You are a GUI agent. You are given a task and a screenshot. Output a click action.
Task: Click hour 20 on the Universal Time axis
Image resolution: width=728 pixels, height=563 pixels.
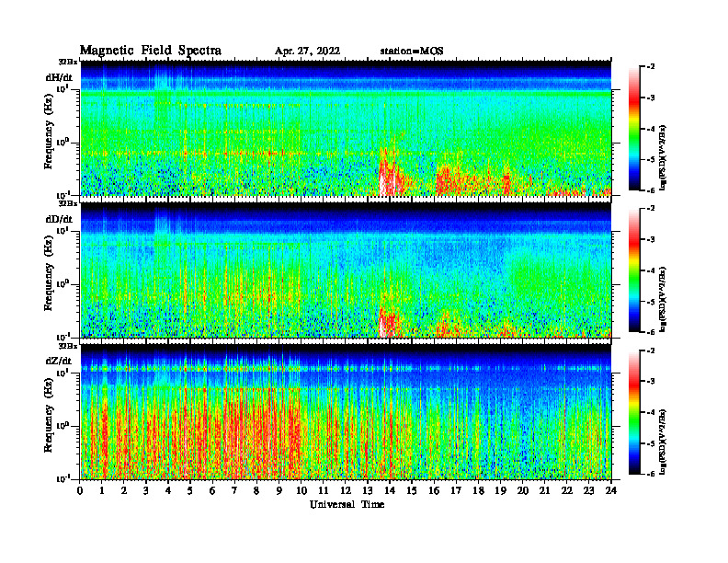click(x=523, y=491)
